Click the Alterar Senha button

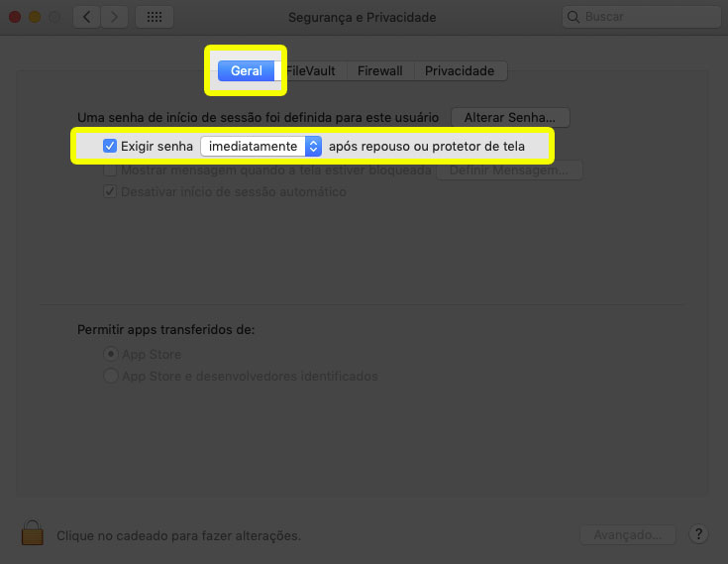click(510, 117)
